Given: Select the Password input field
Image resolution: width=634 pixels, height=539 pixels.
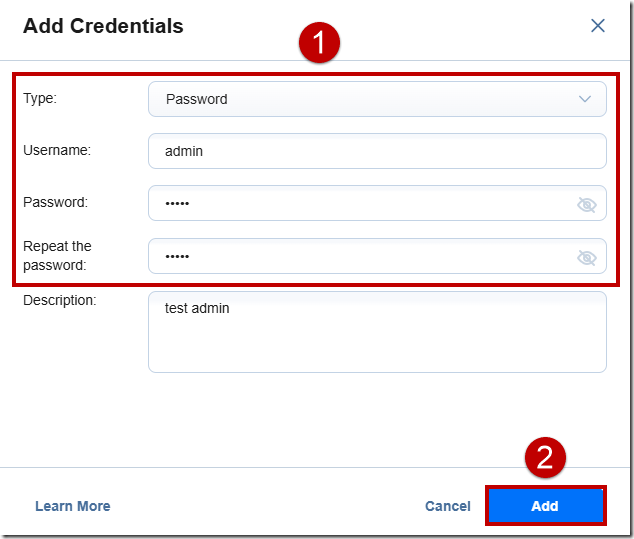Looking at the screenshot, I should point(377,203).
